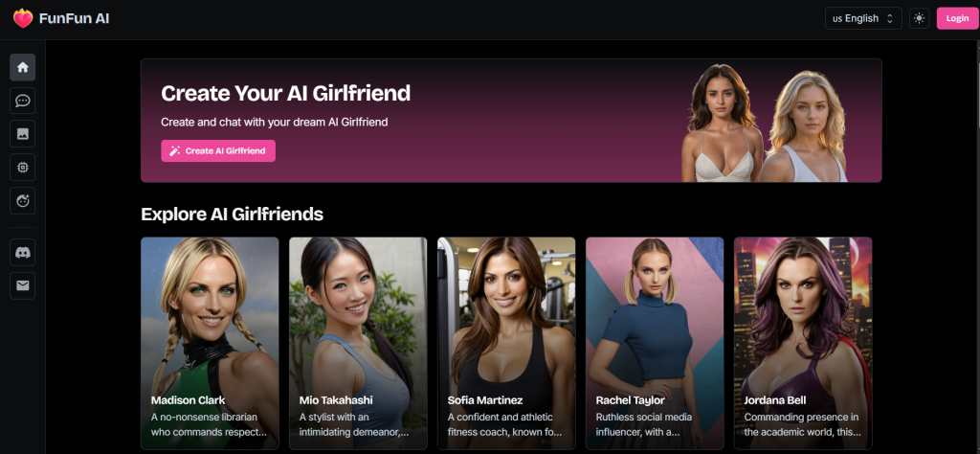This screenshot has height=454, width=980.
Task: Click the create character face icon
Action: tap(23, 201)
